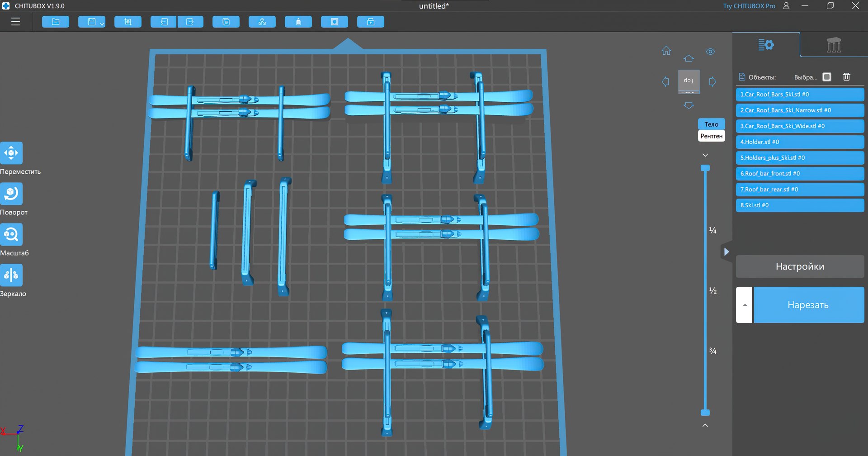The width and height of the screenshot is (868, 456).
Task: Open the Try CHITUBOX Pro link
Action: click(x=749, y=6)
